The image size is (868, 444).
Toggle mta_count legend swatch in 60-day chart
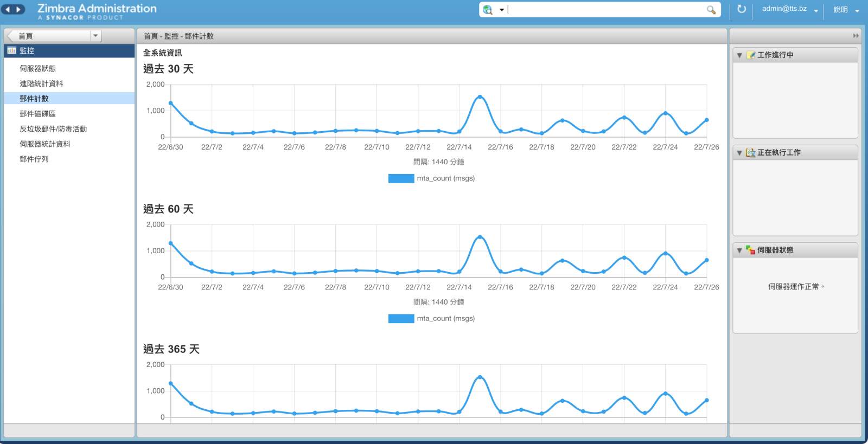pyautogui.click(x=401, y=319)
